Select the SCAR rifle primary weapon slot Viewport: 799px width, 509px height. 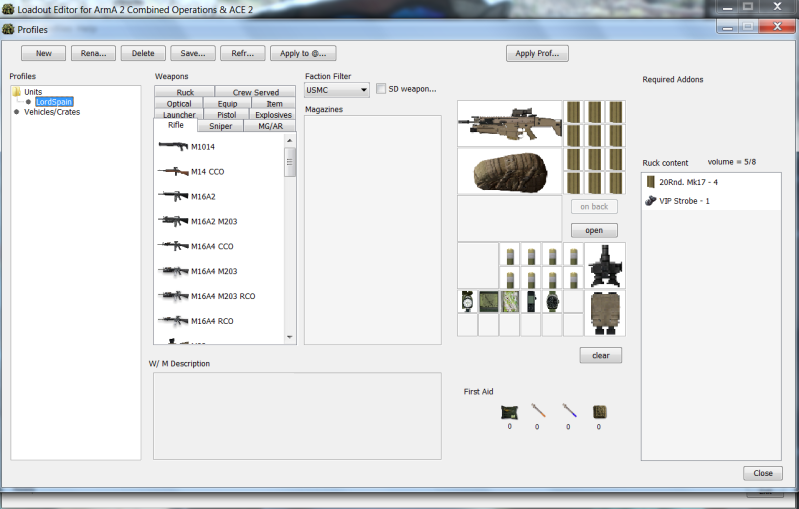click(x=510, y=124)
